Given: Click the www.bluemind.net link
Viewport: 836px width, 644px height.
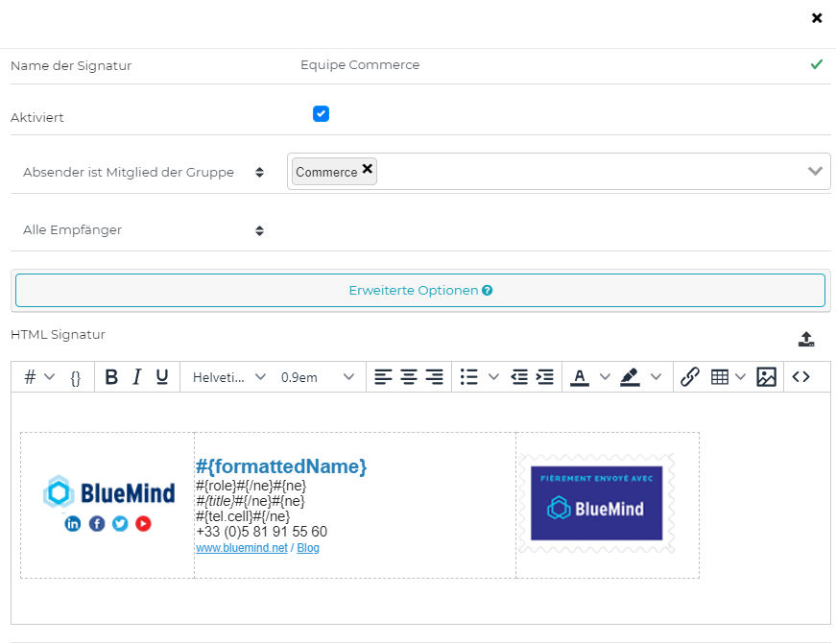Looking at the screenshot, I should pos(241,548).
